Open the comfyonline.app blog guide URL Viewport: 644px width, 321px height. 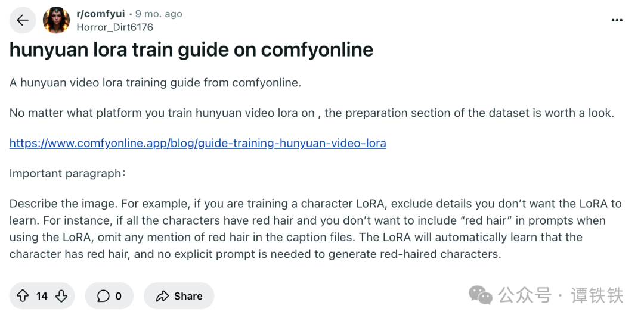197,143
